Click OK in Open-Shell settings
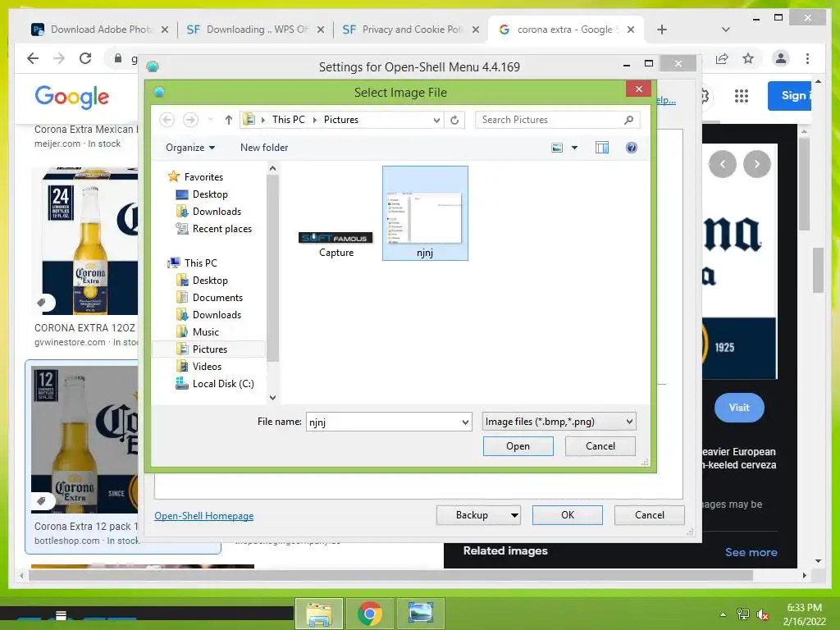 coord(568,515)
